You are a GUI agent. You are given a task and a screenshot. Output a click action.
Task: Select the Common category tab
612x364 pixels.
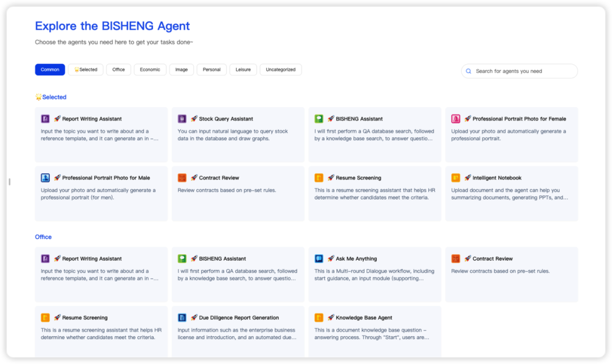[x=50, y=70]
